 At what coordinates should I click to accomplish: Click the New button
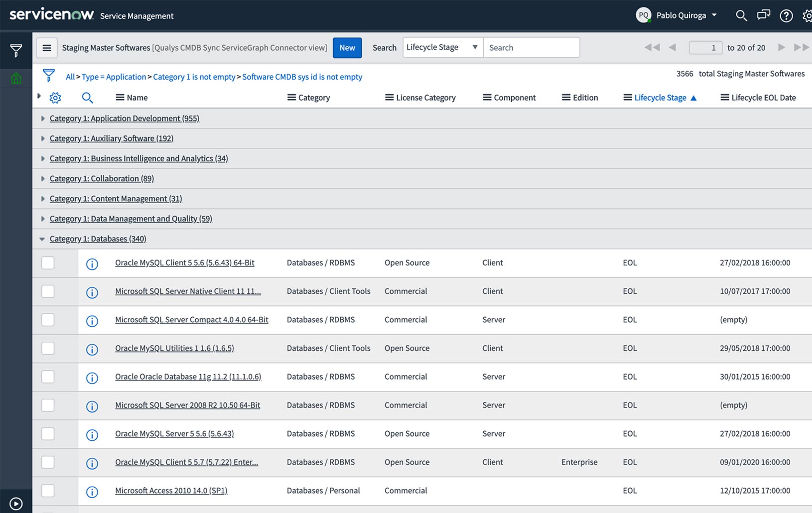point(347,48)
